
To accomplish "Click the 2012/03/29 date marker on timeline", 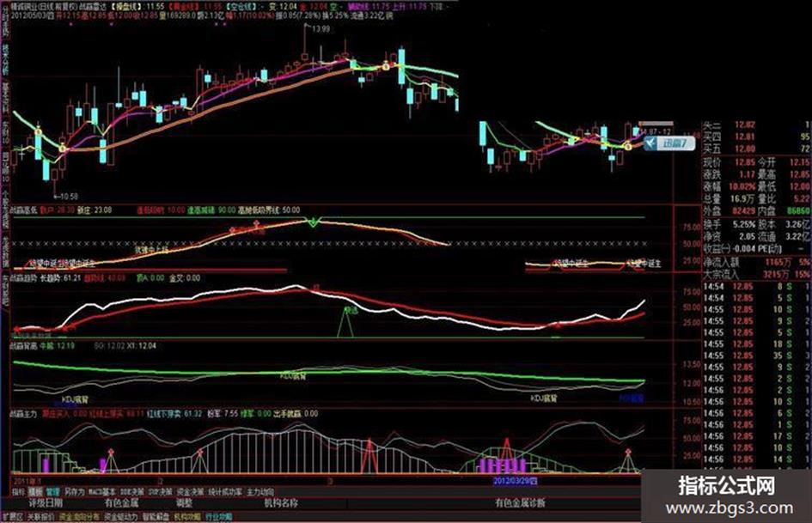I will point(516,481).
